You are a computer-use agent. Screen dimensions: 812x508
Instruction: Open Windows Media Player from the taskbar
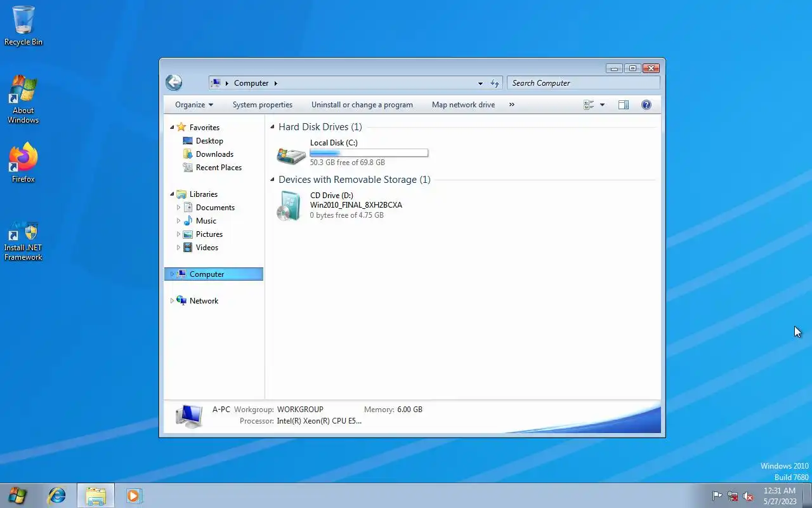134,495
